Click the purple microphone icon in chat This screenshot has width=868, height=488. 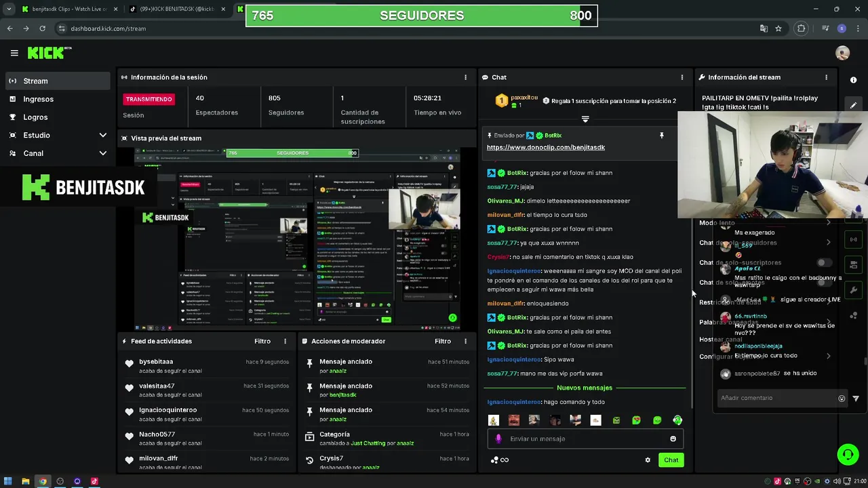tap(498, 439)
